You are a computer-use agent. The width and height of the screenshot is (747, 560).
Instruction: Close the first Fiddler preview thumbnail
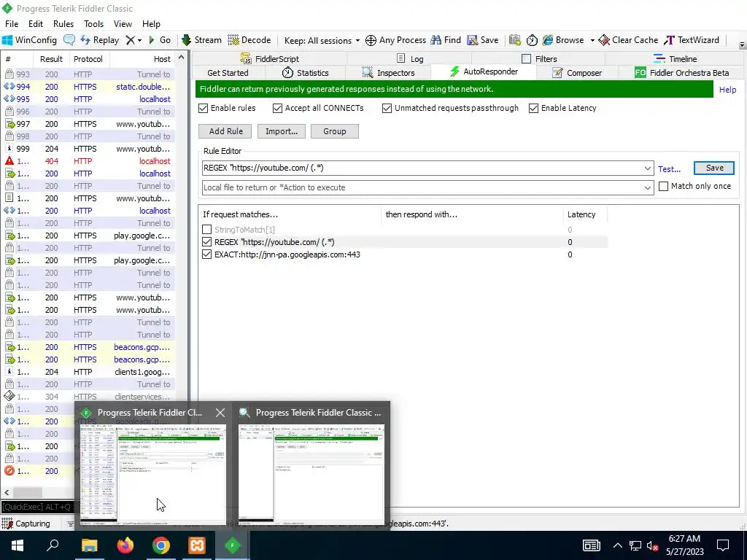point(220,413)
